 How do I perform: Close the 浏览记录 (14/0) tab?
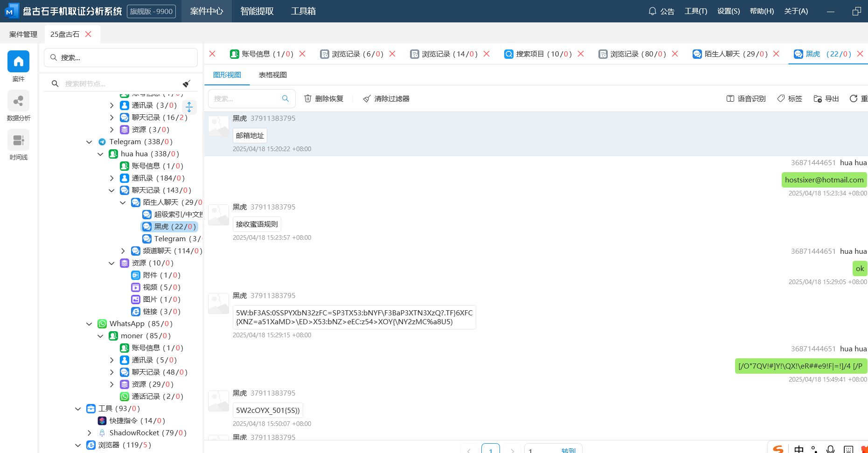pyautogui.click(x=486, y=54)
